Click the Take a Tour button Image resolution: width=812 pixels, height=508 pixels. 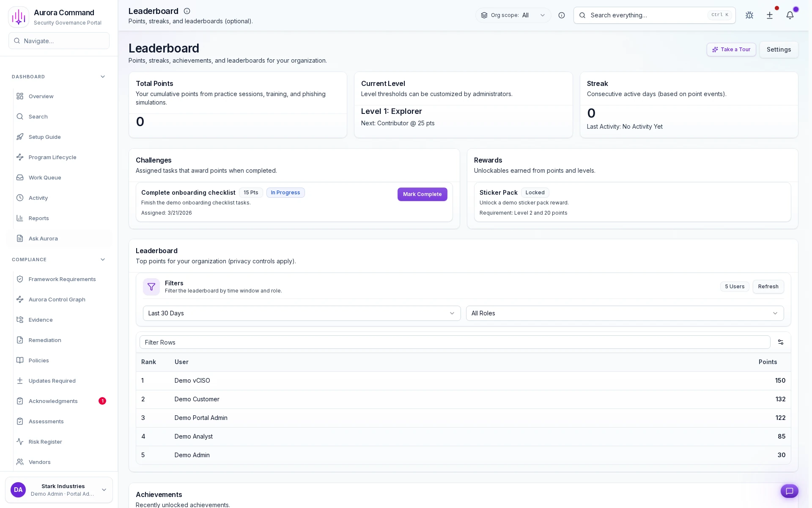pyautogui.click(x=731, y=50)
